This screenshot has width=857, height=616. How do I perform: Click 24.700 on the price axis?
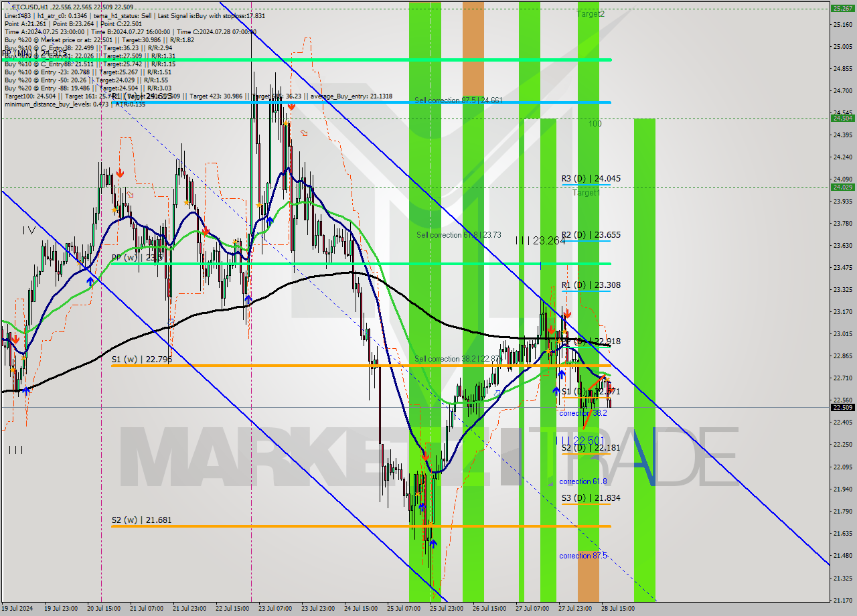[842, 90]
